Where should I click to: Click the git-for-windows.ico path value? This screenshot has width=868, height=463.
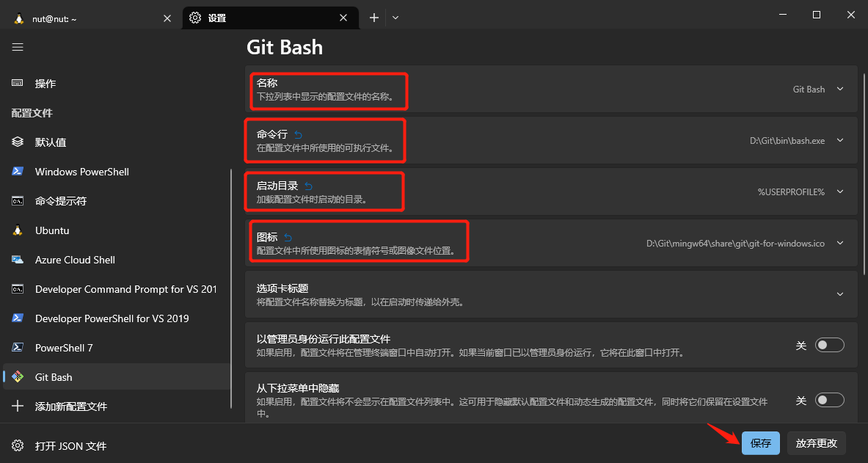coord(736,243)
